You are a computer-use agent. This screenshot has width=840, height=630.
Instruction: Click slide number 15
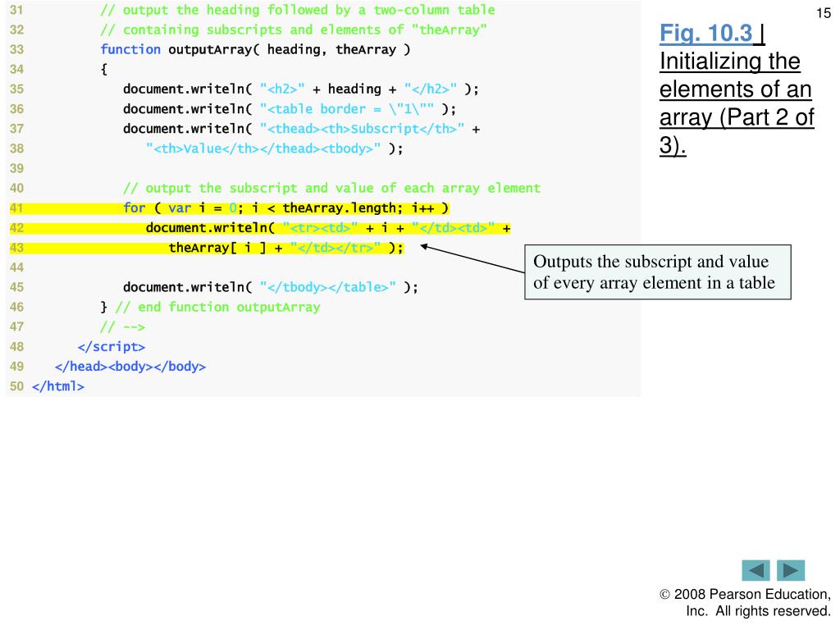[x=824, y=13]
